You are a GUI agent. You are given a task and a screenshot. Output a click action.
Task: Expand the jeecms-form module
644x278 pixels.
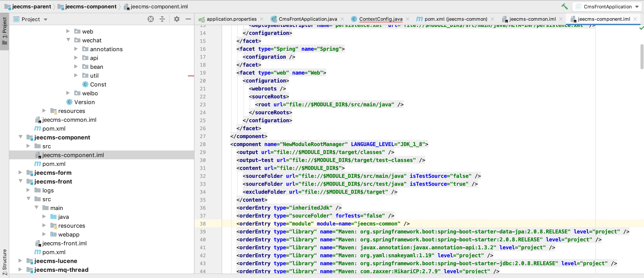[x=20, y=173]
